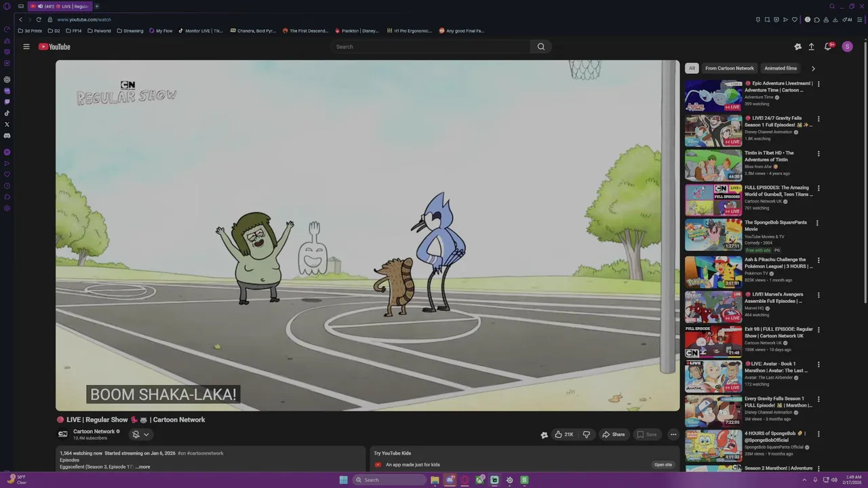Screen dimensions: 868x488
Task: Open the weather widget showing 50°F
Action: (16, 479)
